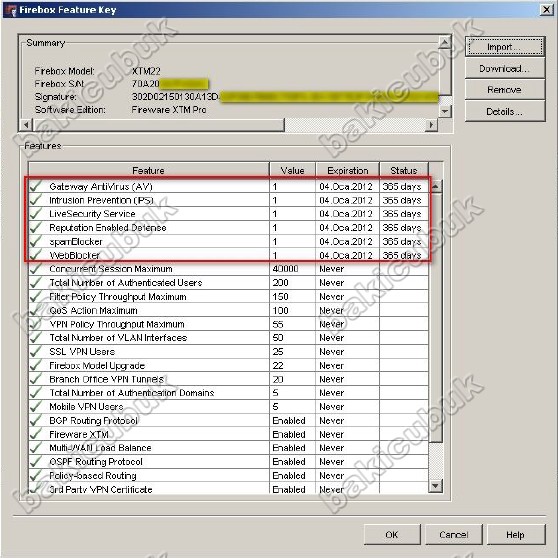Select the Reputation Enabled Defense row
The width and height of the screenshot is (558, 558).
[228, 228]
